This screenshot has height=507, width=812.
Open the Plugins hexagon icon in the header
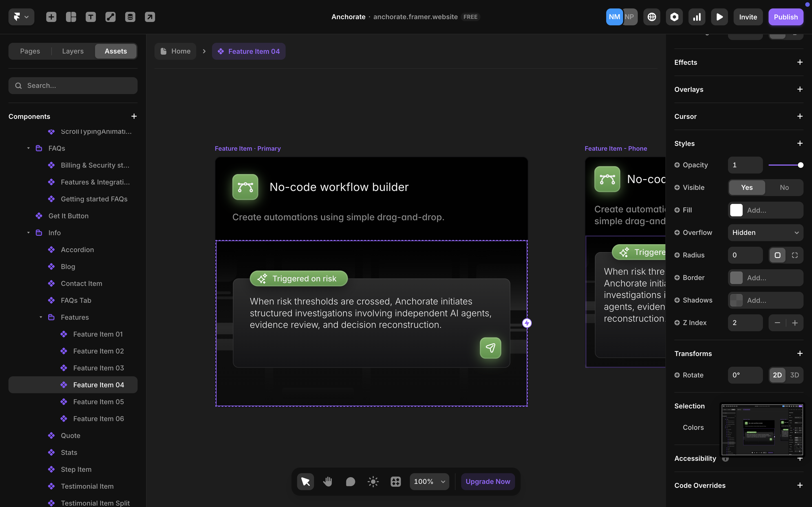[674, 16]
